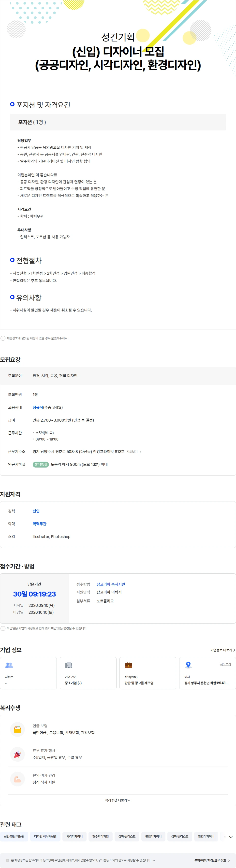The image size is (236, 868).
Task: Select 현수막디자인 tag
Action: pyautogui.click(x=101, y=836)
